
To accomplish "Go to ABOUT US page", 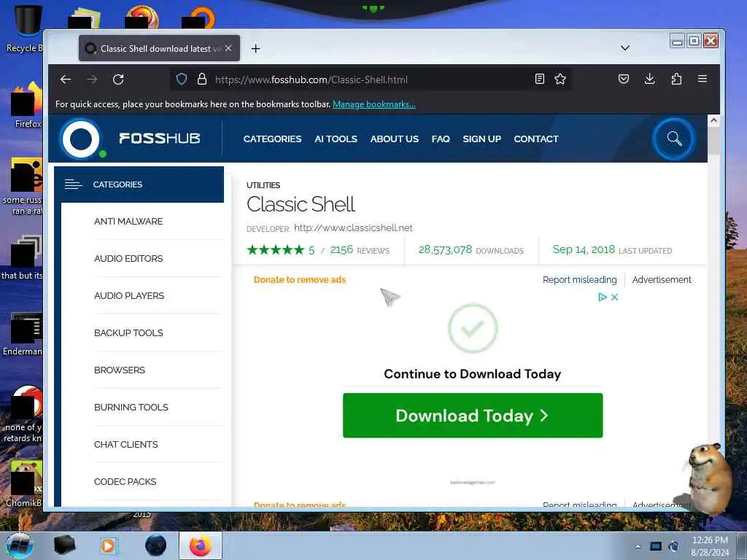I will coord(395,139).
